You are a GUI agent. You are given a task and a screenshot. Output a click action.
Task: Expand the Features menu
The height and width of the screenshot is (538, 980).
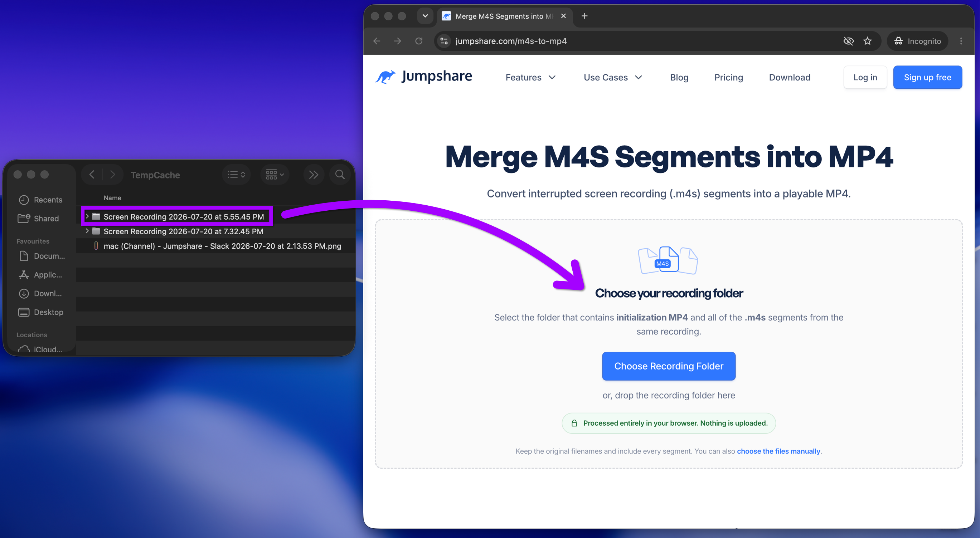[x=530, y=78]
